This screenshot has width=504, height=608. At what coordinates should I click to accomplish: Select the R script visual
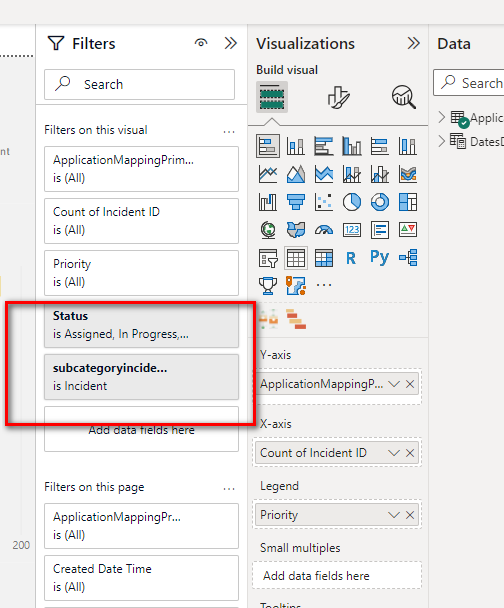point(351,258)
